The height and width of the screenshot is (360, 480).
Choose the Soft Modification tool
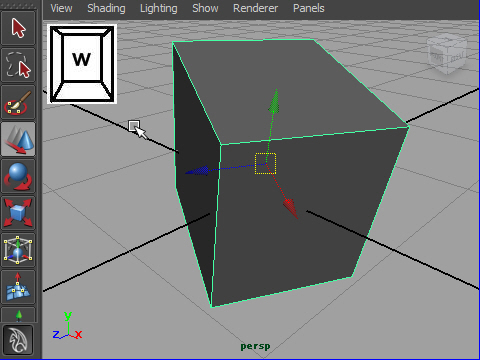pyautogui.click(x=18, y=287)
